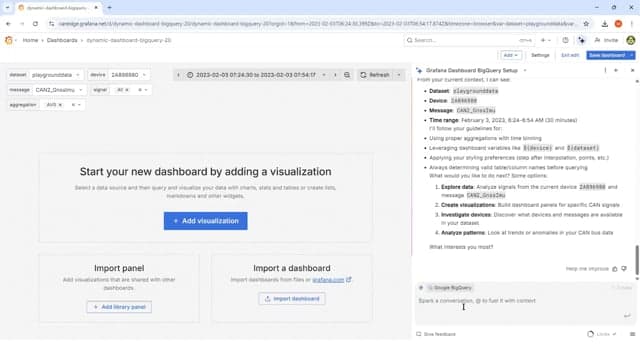Screen dimensions: 640x360
Task: Give thumbs up to assistant response
Action: (615, 269)
